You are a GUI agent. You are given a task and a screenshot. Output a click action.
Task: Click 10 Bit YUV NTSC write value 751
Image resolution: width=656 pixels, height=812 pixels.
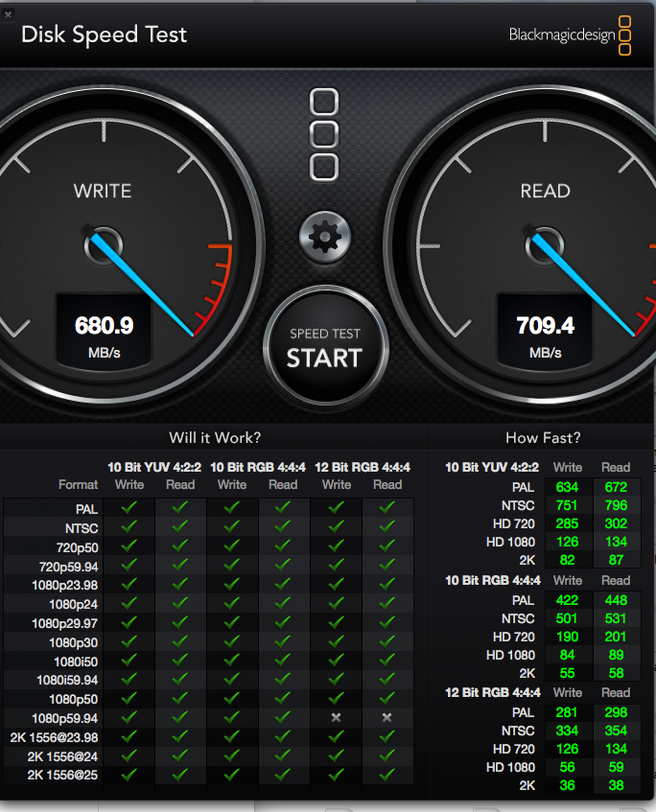tap(567, 505)
